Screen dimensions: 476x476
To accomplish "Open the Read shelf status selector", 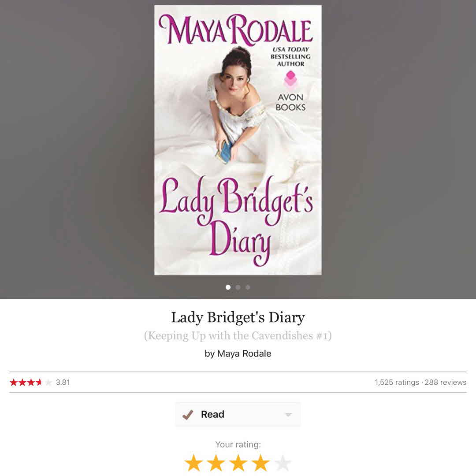I will tap(238, 414).
